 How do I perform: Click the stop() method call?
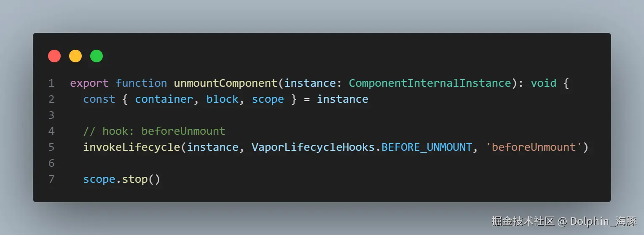(x=141, y=179)
